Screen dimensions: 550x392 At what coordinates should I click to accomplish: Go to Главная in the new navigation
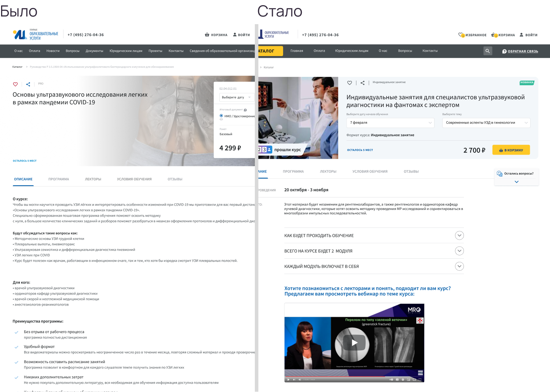click(297, 51)
